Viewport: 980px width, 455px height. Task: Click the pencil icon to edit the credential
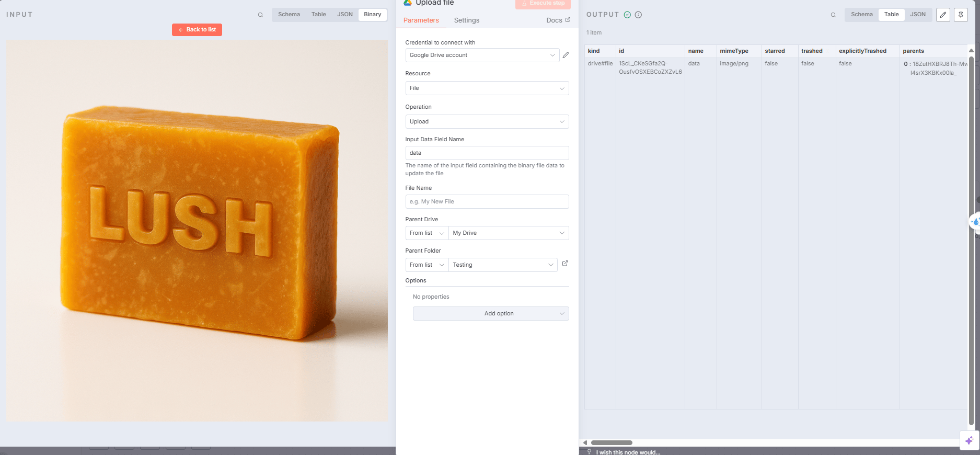(566, 55)
